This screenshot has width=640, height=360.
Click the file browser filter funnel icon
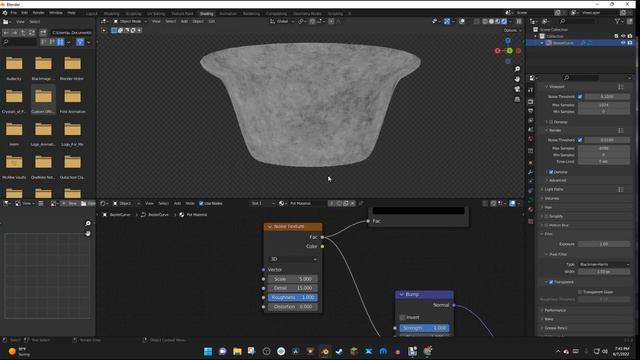coord(80,42)
